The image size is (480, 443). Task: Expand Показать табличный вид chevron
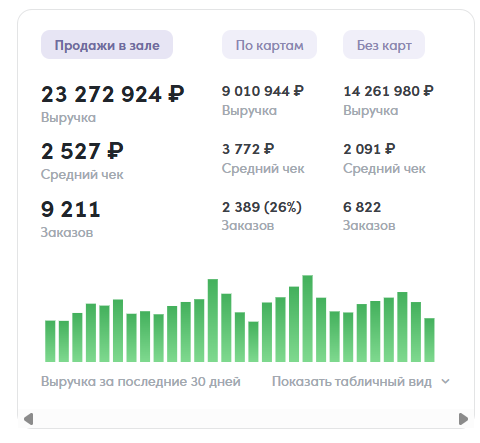coord(445,381)
